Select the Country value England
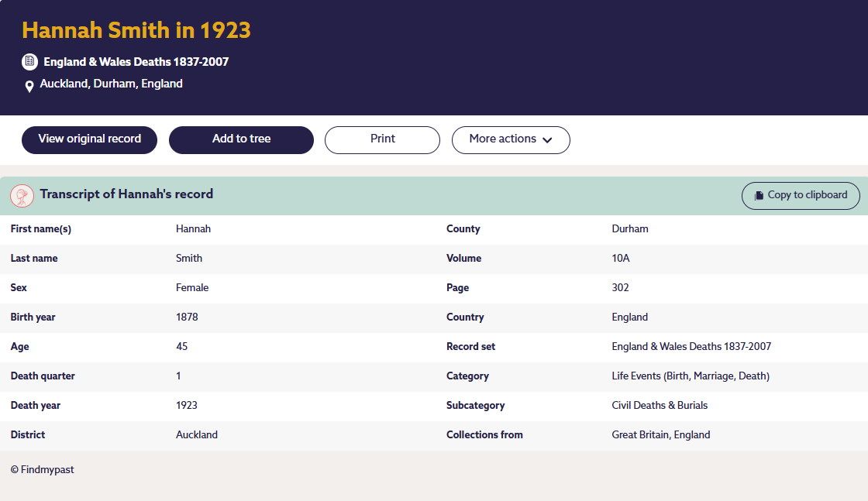Viewport: 868px width, 501px height. (x=629, y=317)
